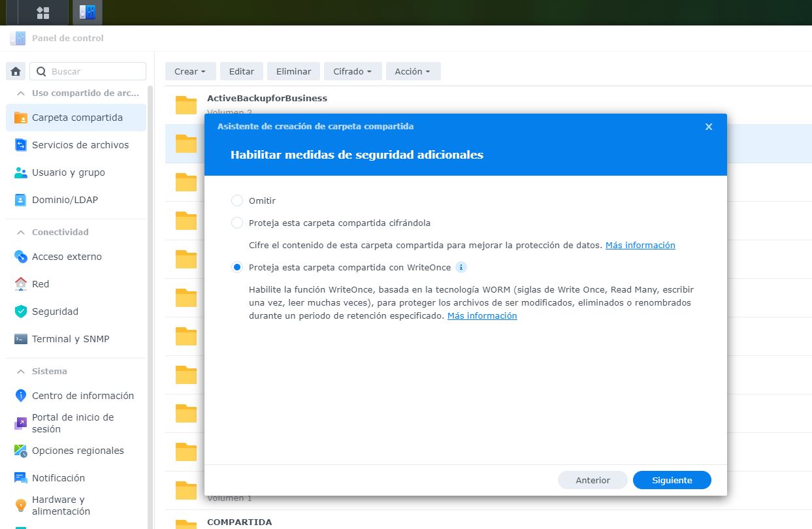Open Acceso externo in the sidebar
This screenshot has width=812, height=529.
pos(76,257)
